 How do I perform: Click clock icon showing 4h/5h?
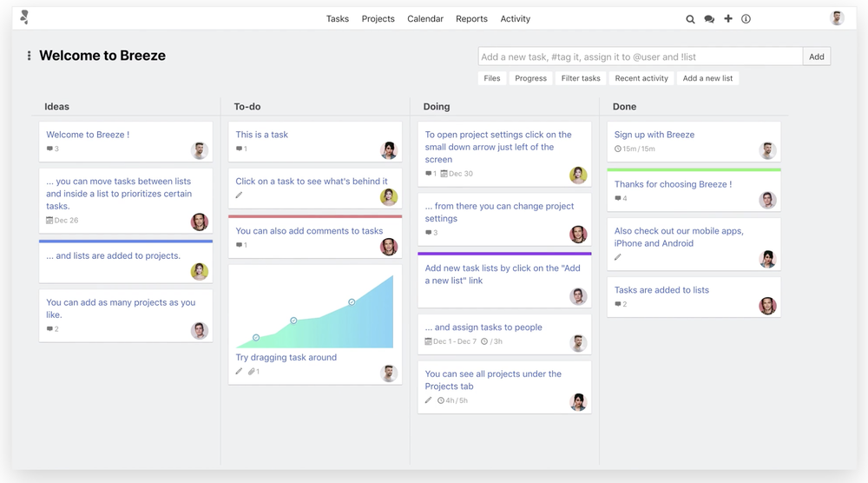click(441, 400)
